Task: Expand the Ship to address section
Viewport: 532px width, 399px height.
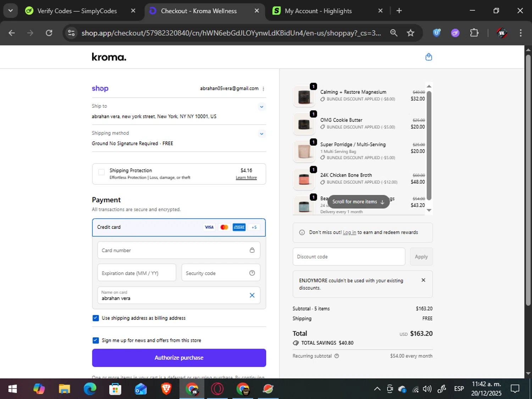Action: pos(261,107)
